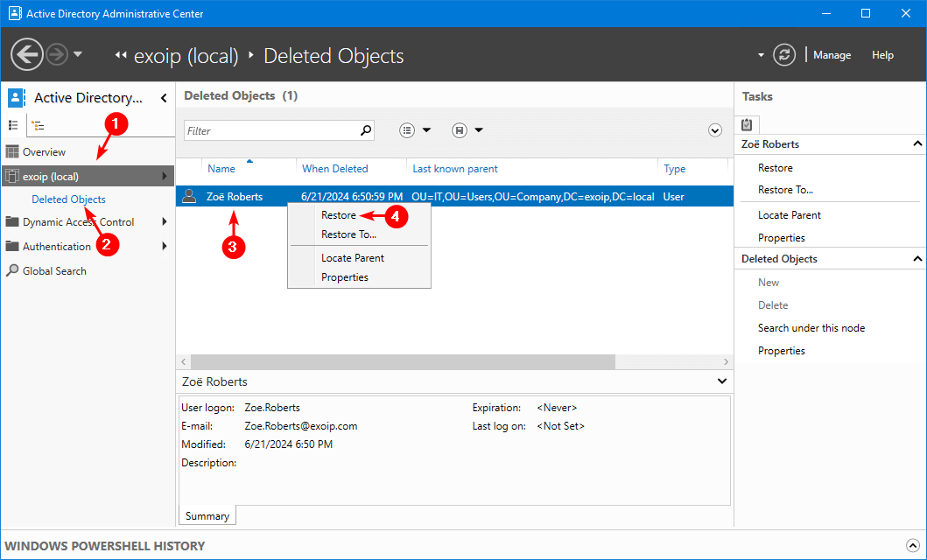
Task: Collapse the Zoë Roberts tasks section
Action: point(916,143)
